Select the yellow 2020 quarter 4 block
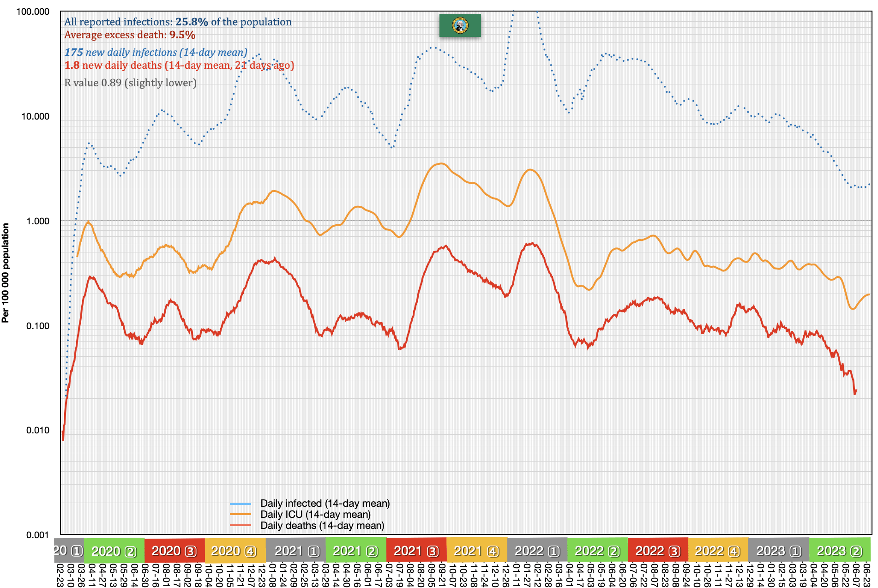 tap(235, 551)
